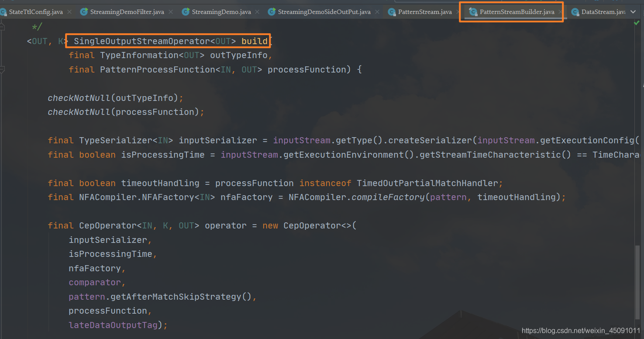
Task: Click the instanceof keyword
Action: 325,183
